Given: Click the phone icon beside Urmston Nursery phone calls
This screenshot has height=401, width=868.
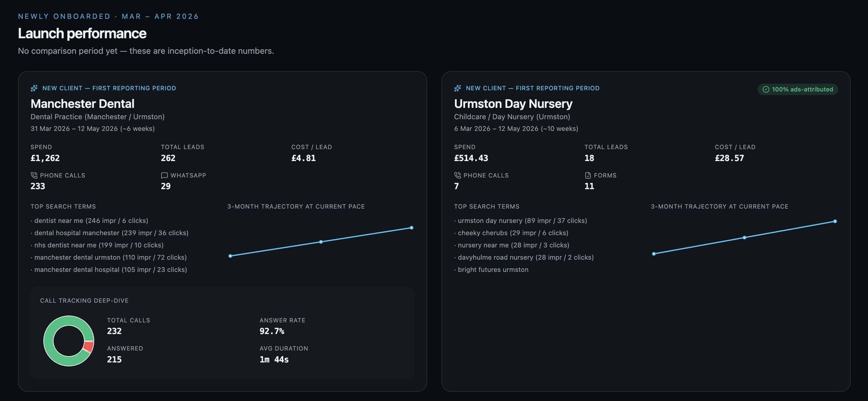Looking at the screenshot, I should click(x=458, y=176).
